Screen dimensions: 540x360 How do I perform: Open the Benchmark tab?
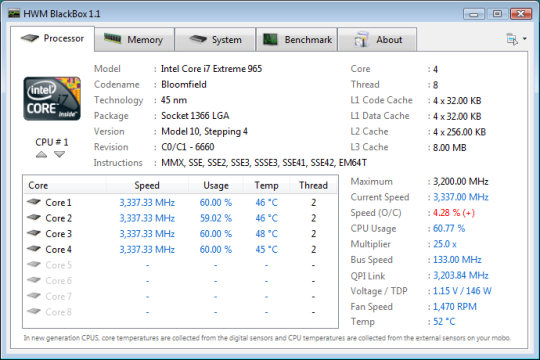coord(297,40)
